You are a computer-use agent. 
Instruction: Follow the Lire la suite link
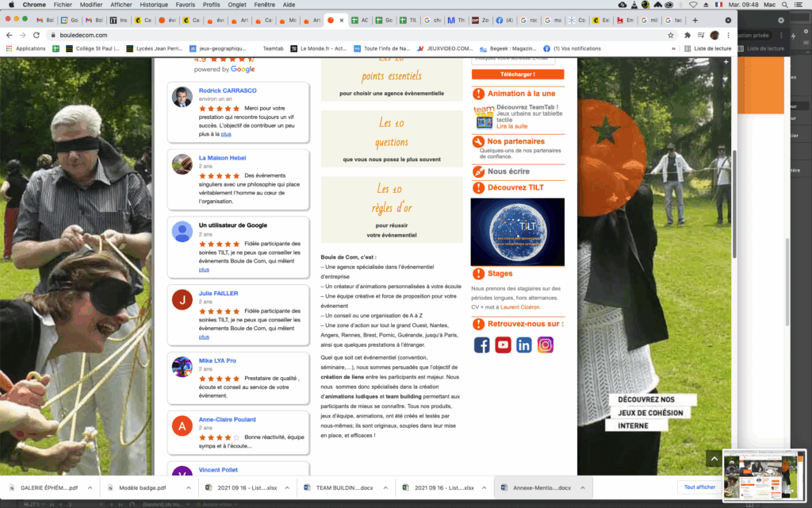click(x=512, y=126)
